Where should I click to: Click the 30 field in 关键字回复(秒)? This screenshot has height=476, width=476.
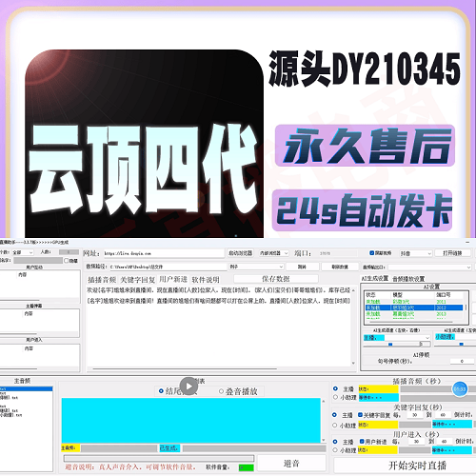pos(414,415)
